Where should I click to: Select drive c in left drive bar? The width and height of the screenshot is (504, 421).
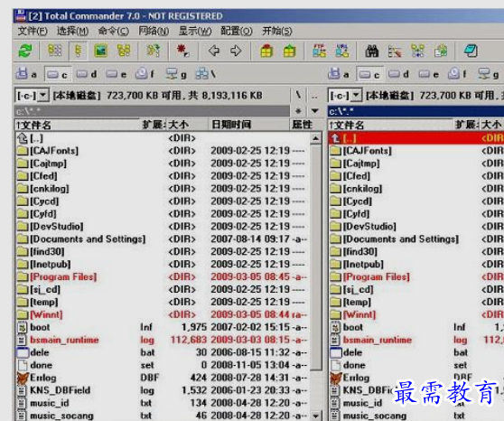(x=57, y=74)
